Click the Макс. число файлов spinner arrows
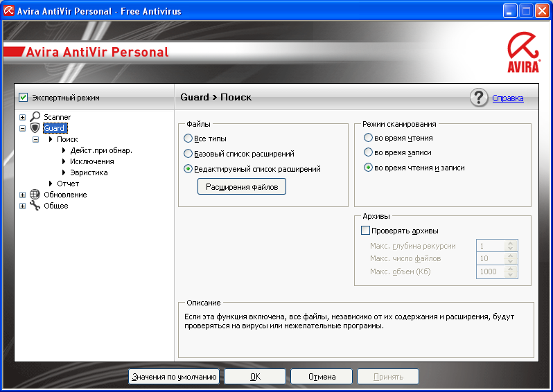The image size is (553, 392). pyautogui.click(x=511, y=258)
